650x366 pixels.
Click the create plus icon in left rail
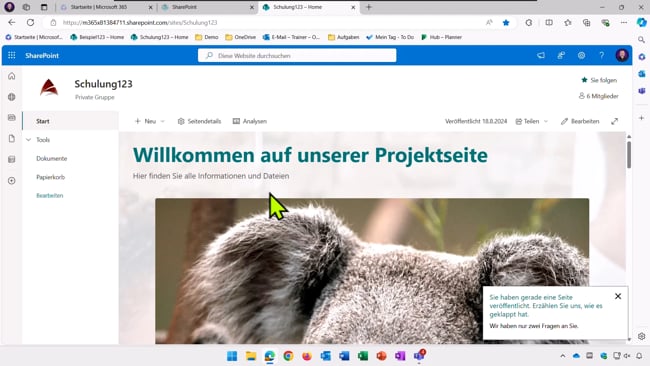pyautogui.click(x=12, y=181)
